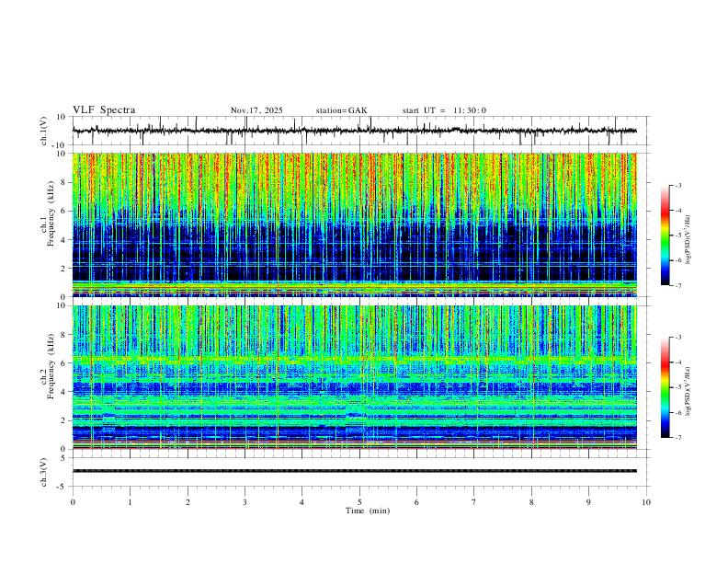Viewport: 728px width, 563px height.
Task: Click the "-5" tick on ch.3 axis
Action: 63,487
